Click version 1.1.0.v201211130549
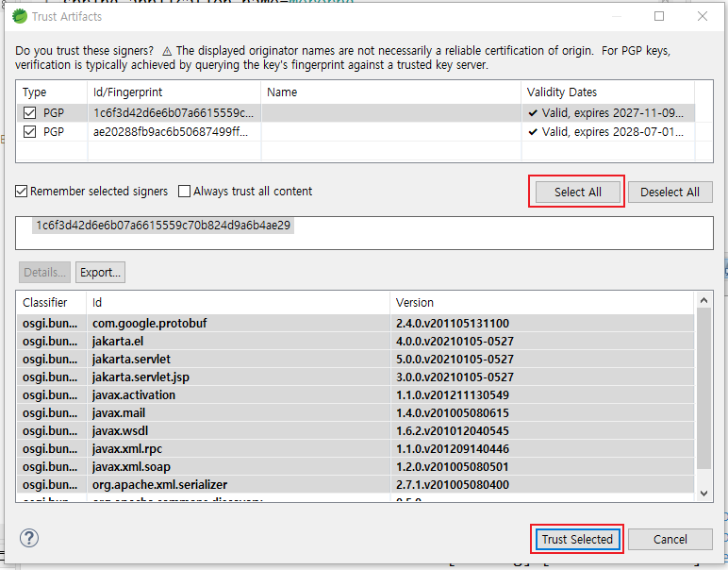 [x=453, y=394]
